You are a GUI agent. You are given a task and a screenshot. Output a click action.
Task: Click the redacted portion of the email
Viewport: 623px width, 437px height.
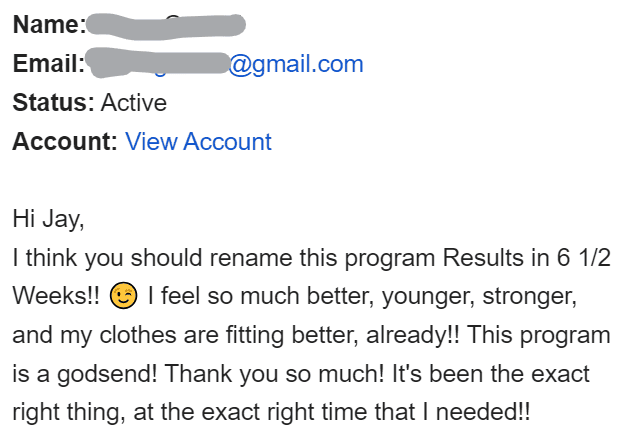[x=158, y=65]
